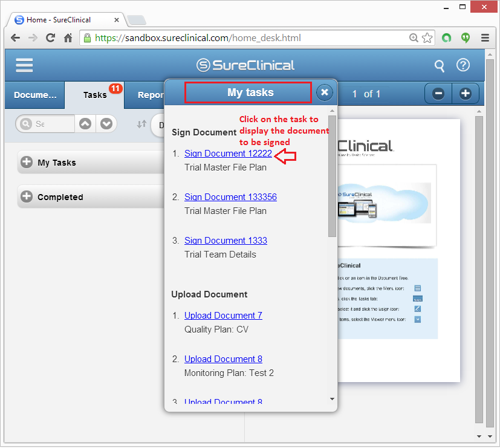Bookmark this page with the star icon
Viewport: 500px width, 448px height.
tap(427, 38)
